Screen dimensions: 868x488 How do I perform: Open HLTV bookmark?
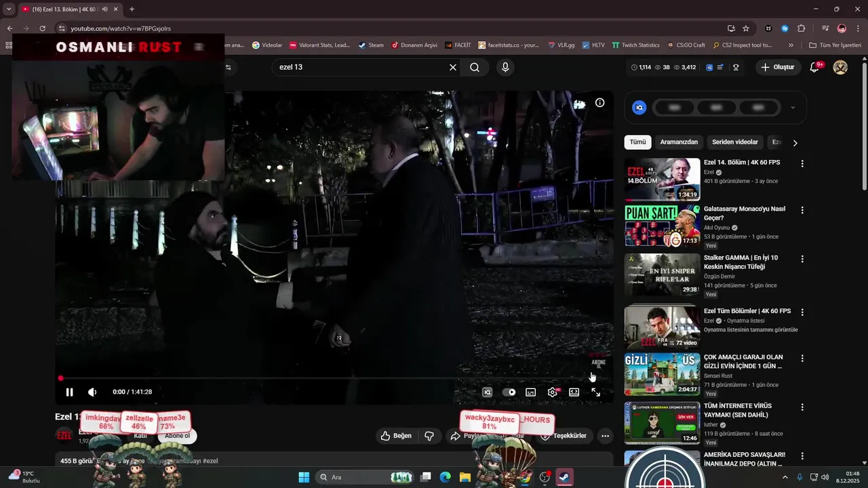point(592,45)
